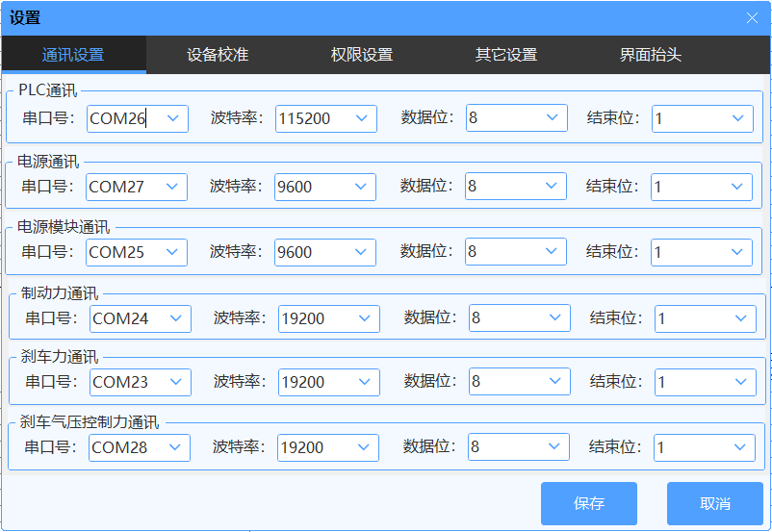Open 电源通讯 波特率 dropdown showing 9600

[x=361, y=187]
